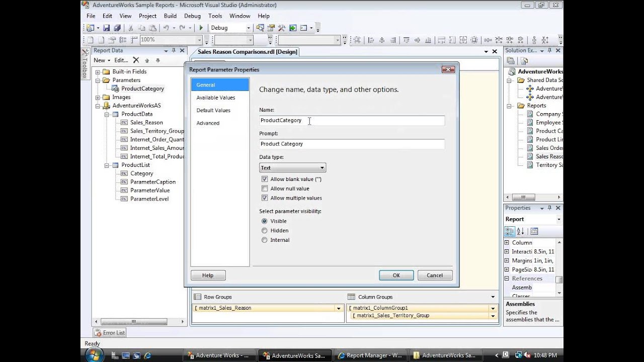Click Solution Explorer Properties toolbar icon
This screenshot has width=644, height=362.
coord(511,61)
